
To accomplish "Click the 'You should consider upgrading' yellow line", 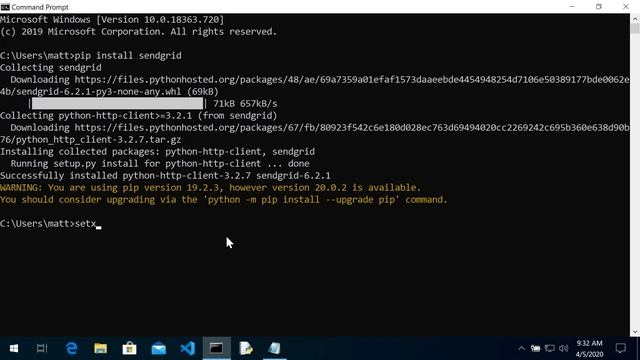I will [x=224, y=200].
